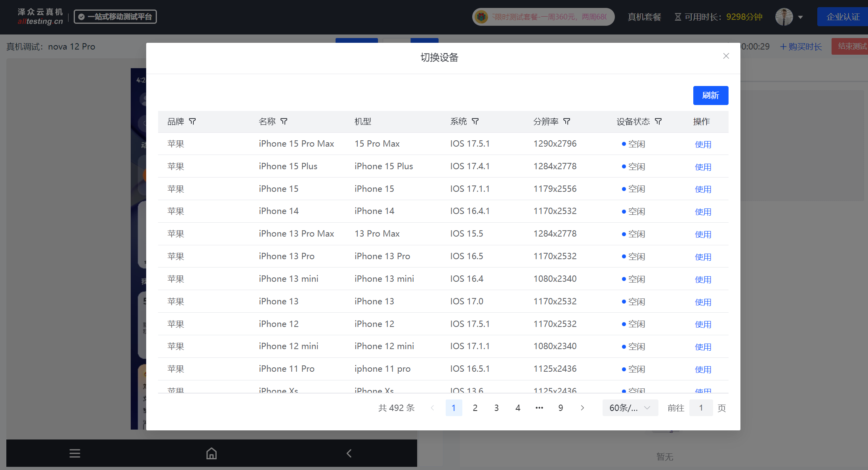The image size is (868, 470).
Task: Use the iPhone 13 Pro device
Action: pyautogui.click(x=703, y=257)
